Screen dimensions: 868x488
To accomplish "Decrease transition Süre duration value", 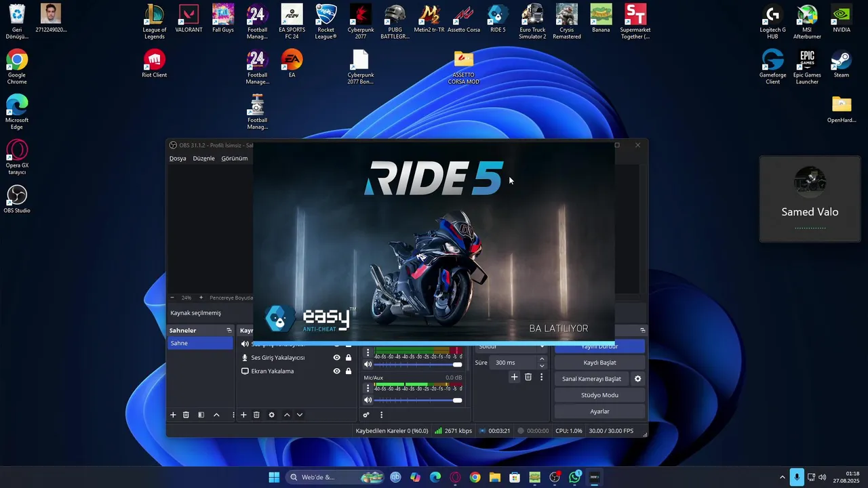I will click(542, 366).
